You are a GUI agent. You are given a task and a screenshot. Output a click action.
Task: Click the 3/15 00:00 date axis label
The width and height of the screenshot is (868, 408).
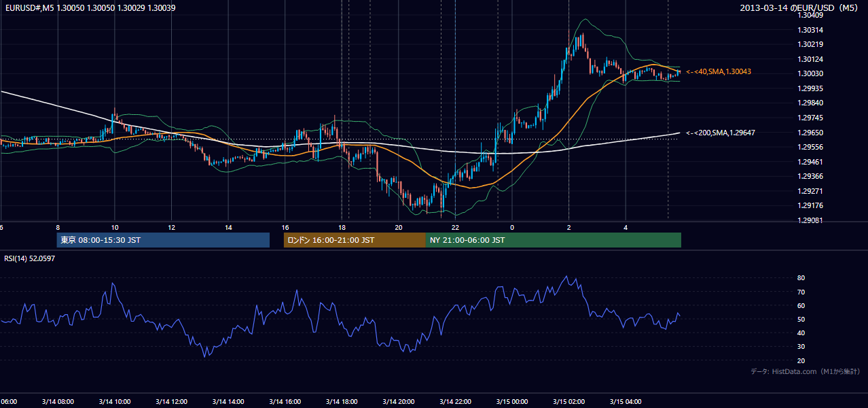(x=512, y=401)
